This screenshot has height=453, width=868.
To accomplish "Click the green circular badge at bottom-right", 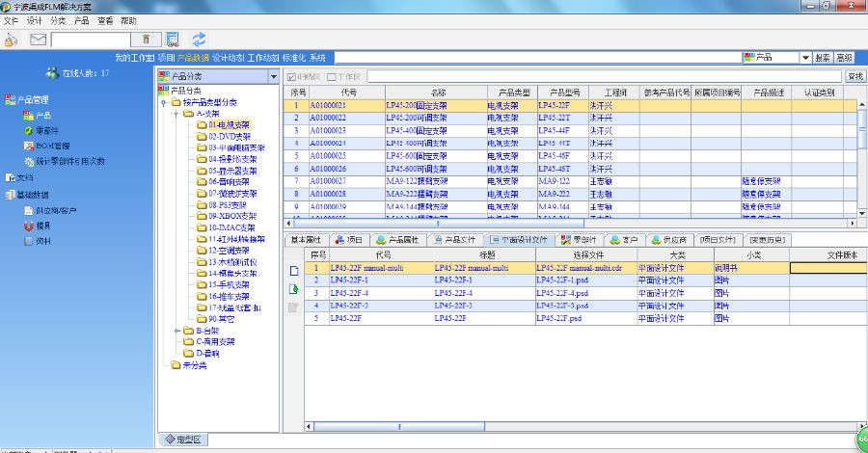I will 860,440.
